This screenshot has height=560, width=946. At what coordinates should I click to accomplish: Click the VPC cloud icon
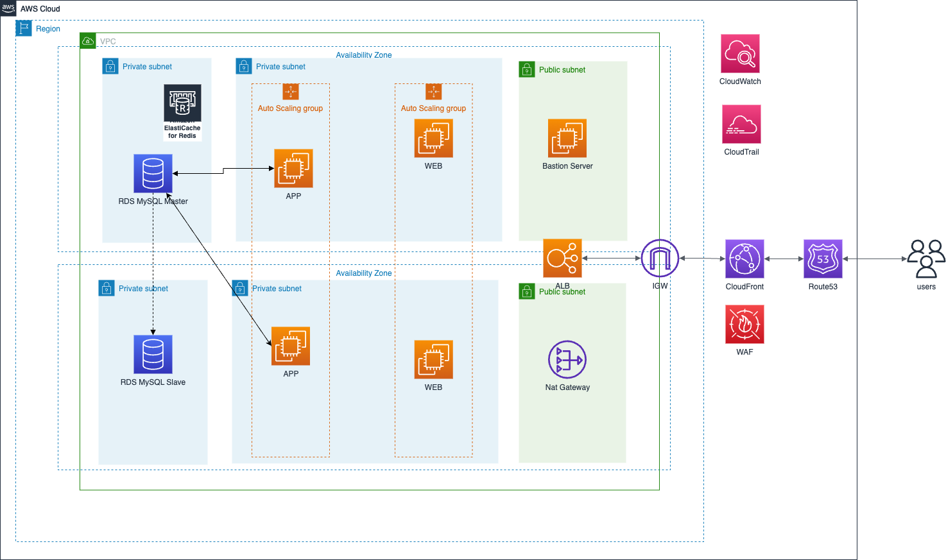(x=88, y=41)
